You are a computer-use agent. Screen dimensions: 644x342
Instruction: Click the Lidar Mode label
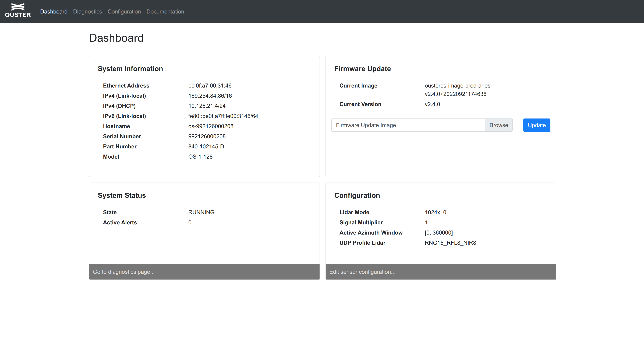coord(354,212)
